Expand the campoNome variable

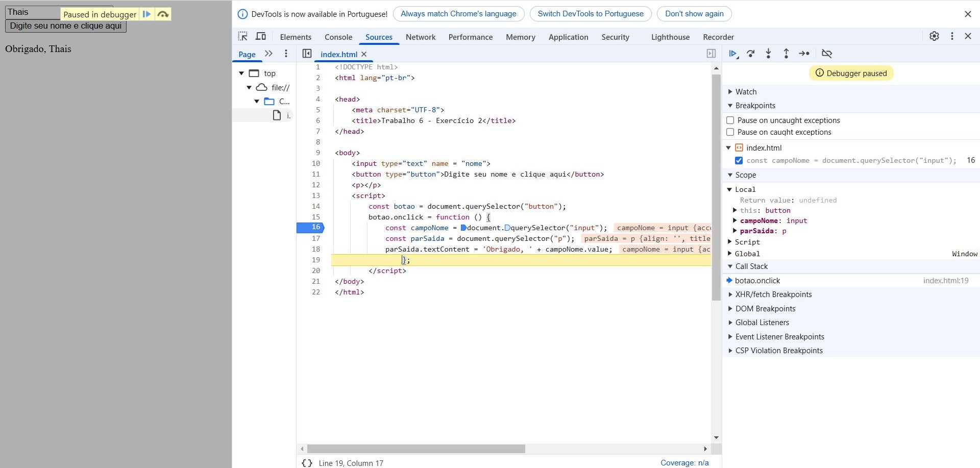(735, 220)
